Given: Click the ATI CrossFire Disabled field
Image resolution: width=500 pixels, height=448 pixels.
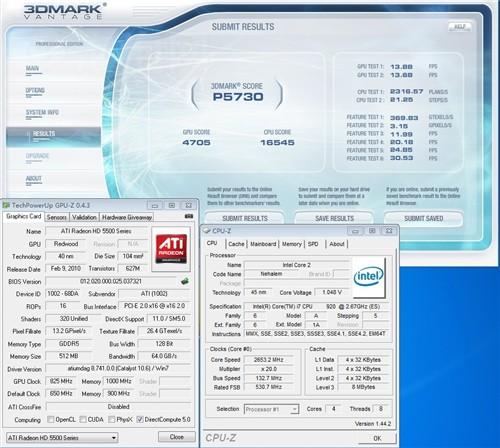Looking at the screenshot, I should coord(118,407).
